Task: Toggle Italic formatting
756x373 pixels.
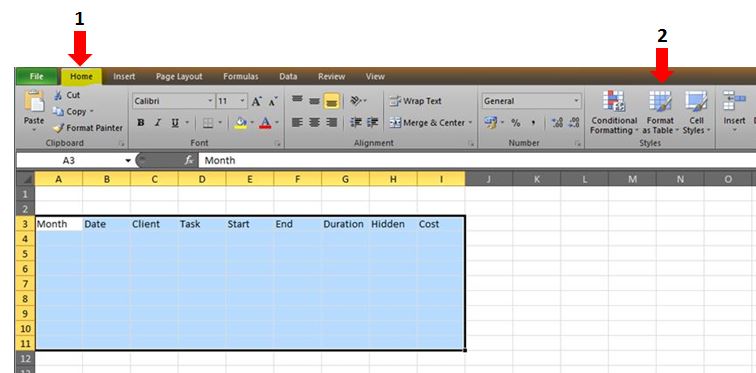Action: [157, 123]
